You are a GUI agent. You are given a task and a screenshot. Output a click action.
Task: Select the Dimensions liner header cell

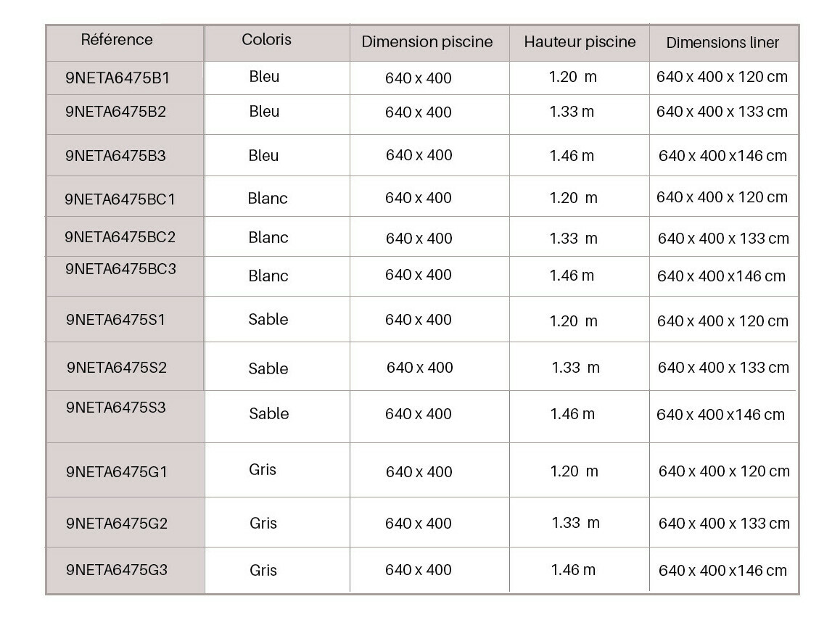(722, 43)
